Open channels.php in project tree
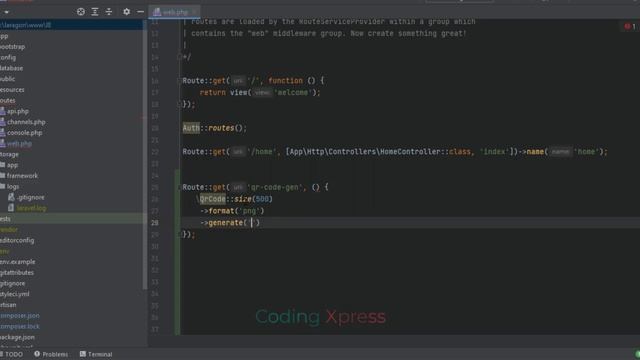This screenshot has width=640, height=360. point(26,122)
